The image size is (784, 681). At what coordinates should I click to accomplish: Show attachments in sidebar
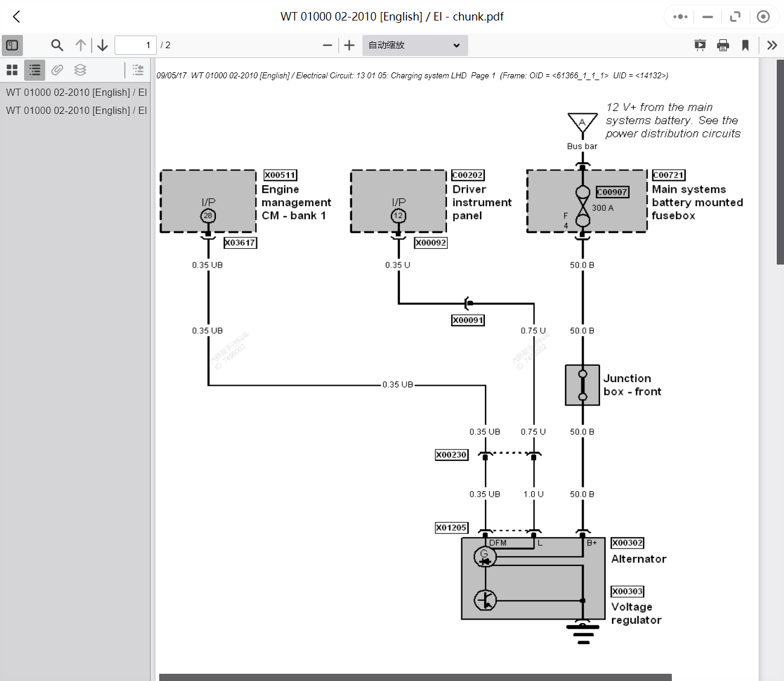pyautogui.click(x=57, y=70)
